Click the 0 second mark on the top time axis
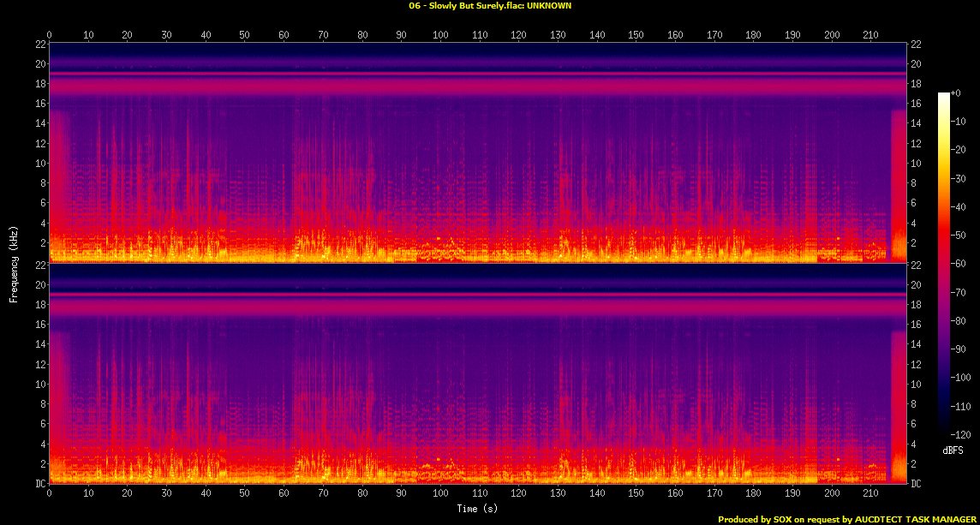Viewport: 980px width, 525px height. (50, 35)
